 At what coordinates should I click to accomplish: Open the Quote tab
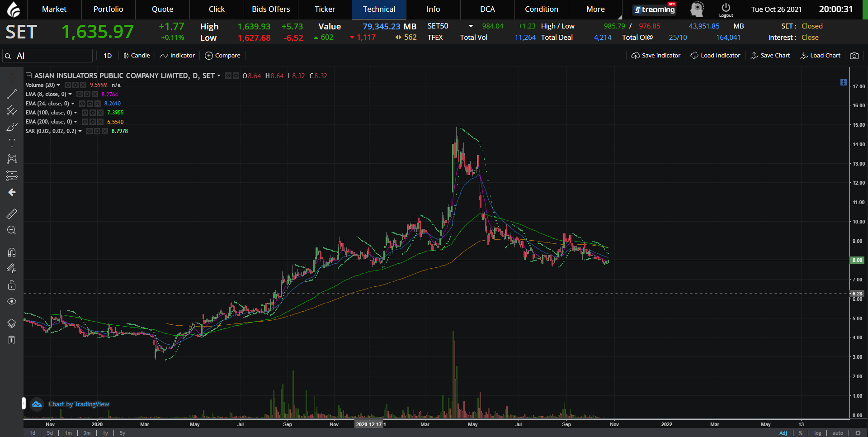tap(162, 9)
